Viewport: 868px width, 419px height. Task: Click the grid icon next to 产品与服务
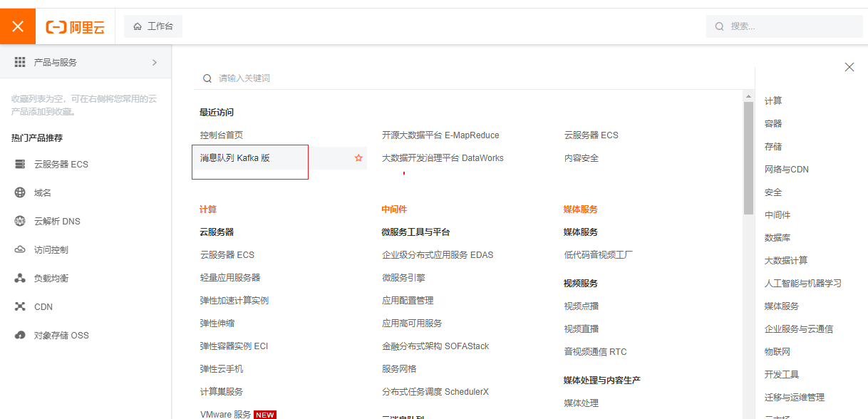(x=20, y=62)
